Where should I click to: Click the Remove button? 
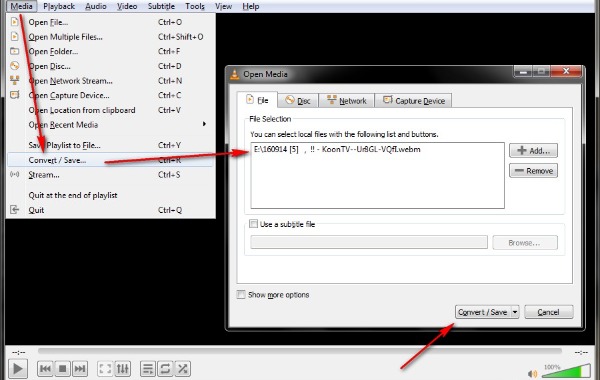(x=533, y=171)
